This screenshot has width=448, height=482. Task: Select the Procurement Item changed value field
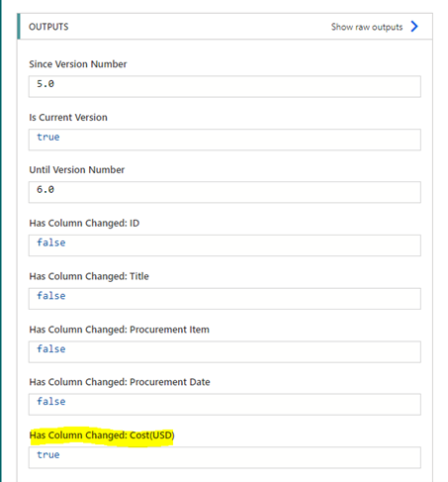224,351
